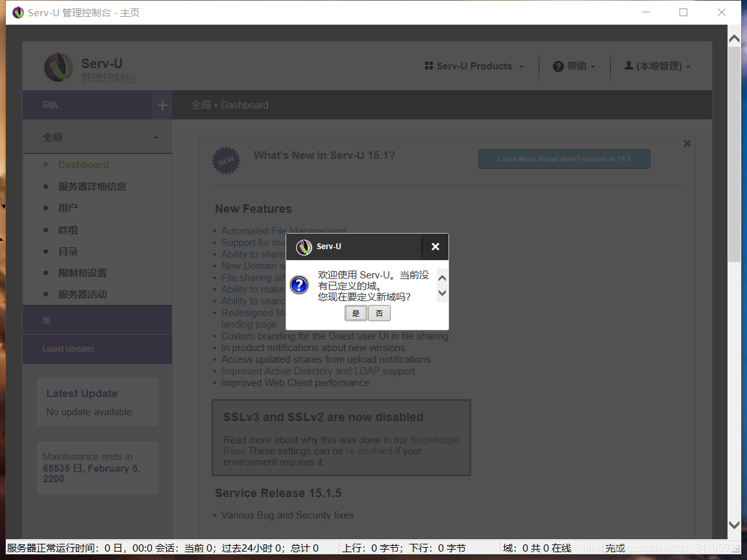Open the (本地管理) user menu
The width and height of the screenshot is (747, 560).
[x=657, y=66]
